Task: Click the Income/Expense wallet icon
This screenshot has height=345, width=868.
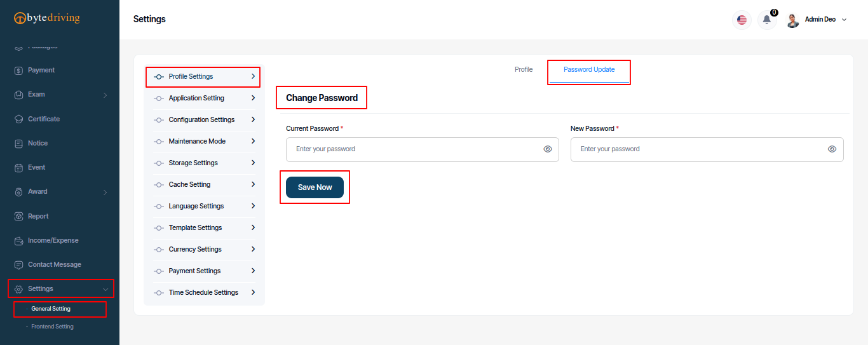Action: click(18, 241)
